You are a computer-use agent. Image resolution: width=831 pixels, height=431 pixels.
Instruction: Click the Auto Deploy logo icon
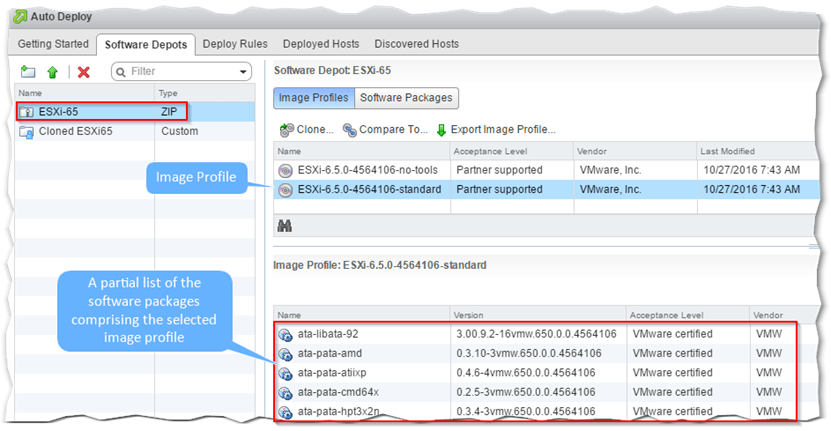click(20, 16)
